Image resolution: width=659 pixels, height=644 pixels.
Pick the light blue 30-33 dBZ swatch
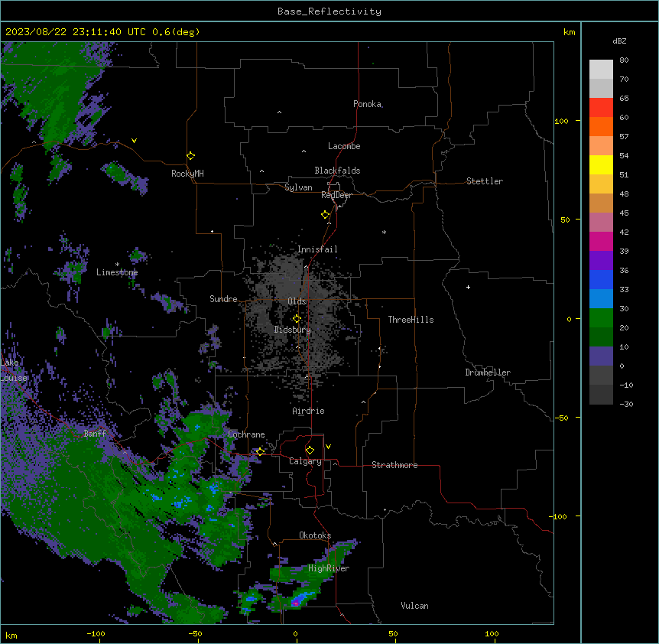[x=601, y=299]
